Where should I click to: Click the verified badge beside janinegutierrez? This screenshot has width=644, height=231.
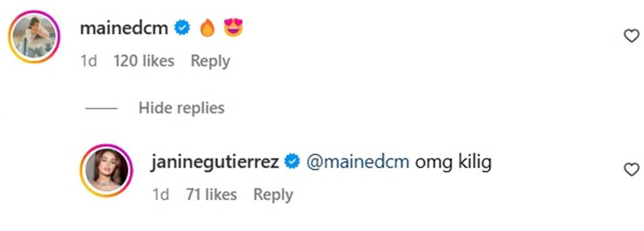click(x=293, y=162)
